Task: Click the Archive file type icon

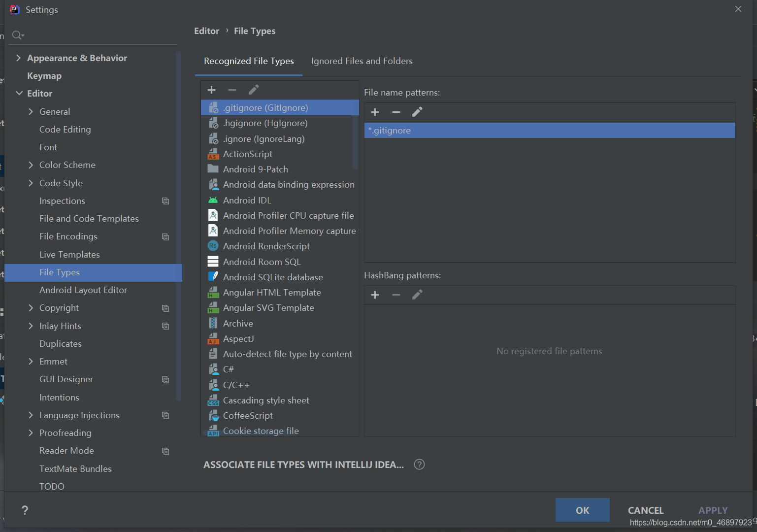Action: pos(213,323)
